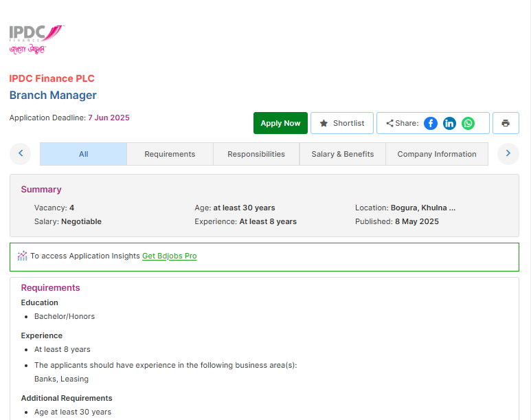Click the Additional Requirements heading

click(x=67, y=398)
